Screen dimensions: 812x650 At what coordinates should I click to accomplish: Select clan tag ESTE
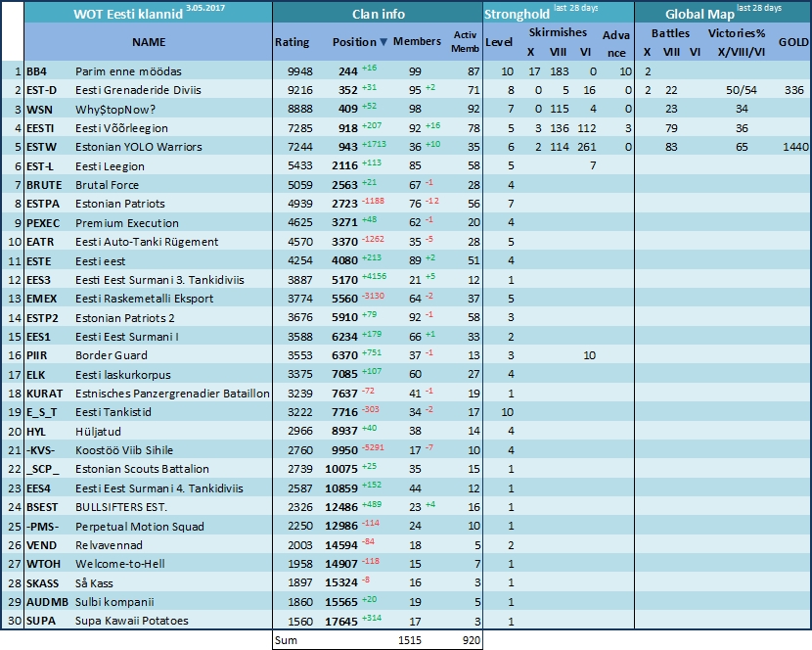[39, 261]
